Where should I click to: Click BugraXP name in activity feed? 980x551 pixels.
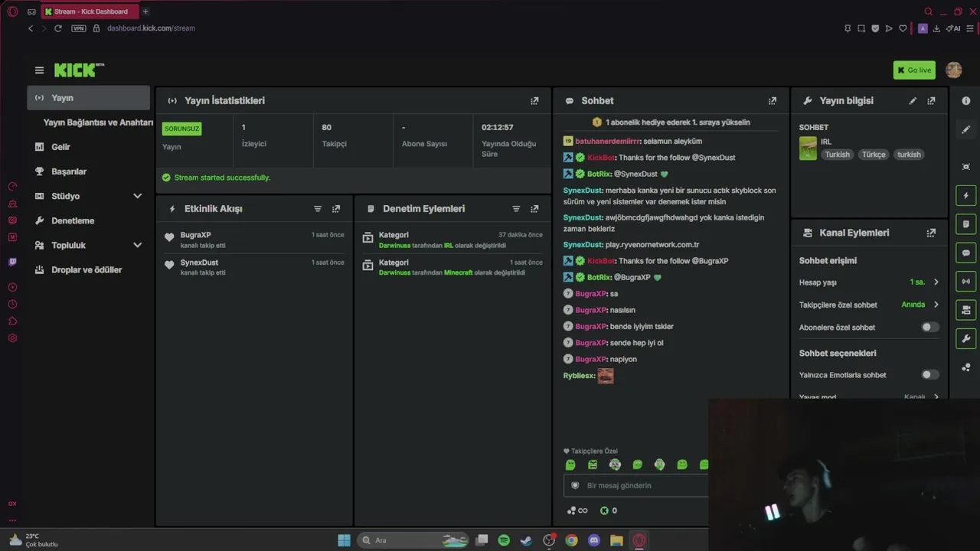(195, 235)
